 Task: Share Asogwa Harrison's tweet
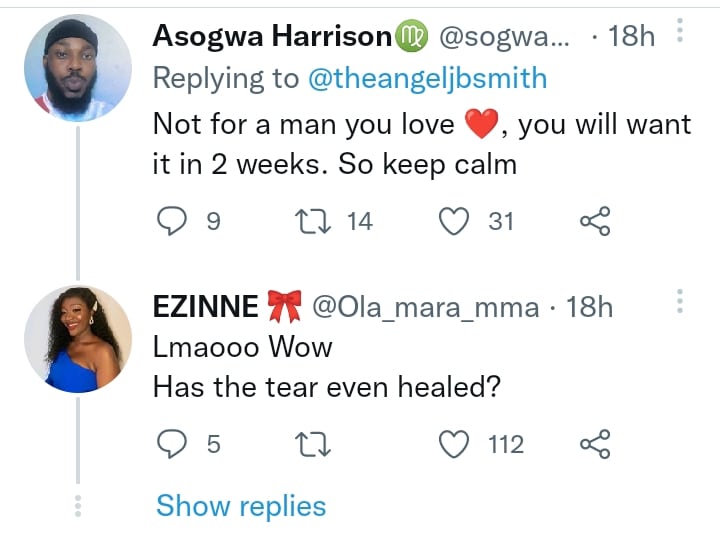(595, 221)
